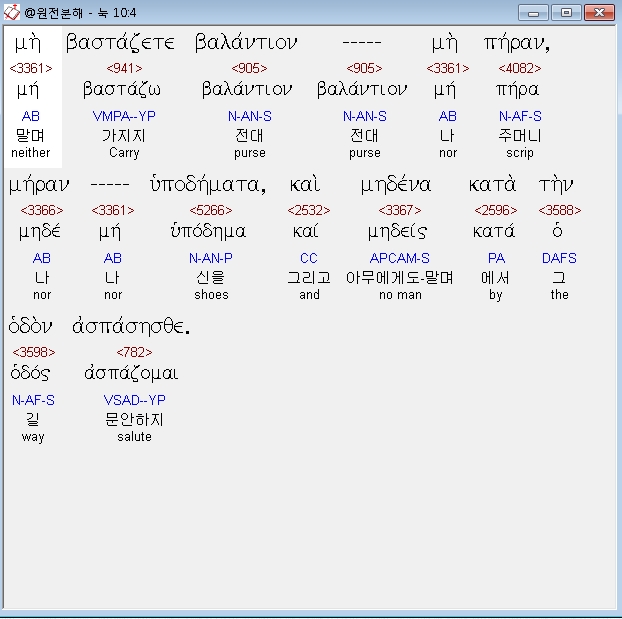The image size is (622, 619).
Task: Select the lemma πήρα
Action: (517, 90)
